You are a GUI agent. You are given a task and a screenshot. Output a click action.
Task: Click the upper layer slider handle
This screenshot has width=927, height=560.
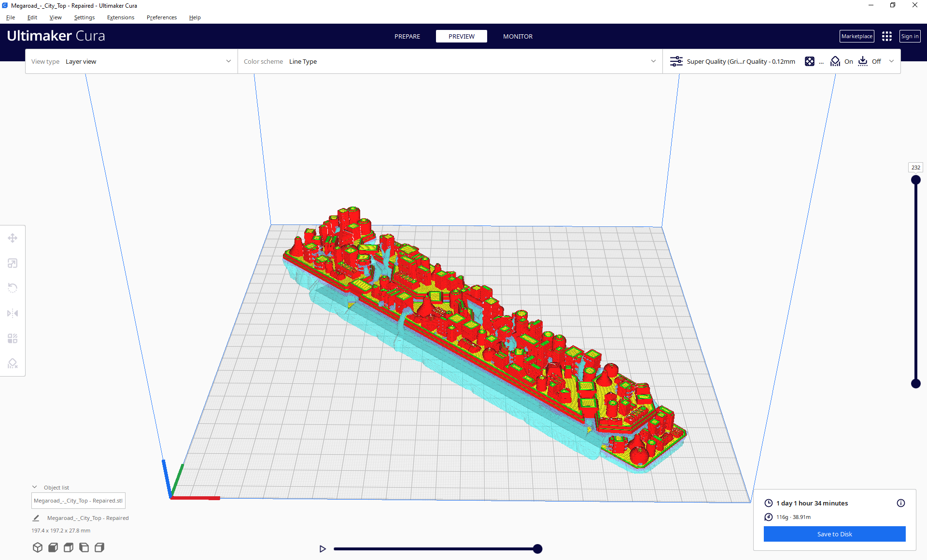coord(915,180)
